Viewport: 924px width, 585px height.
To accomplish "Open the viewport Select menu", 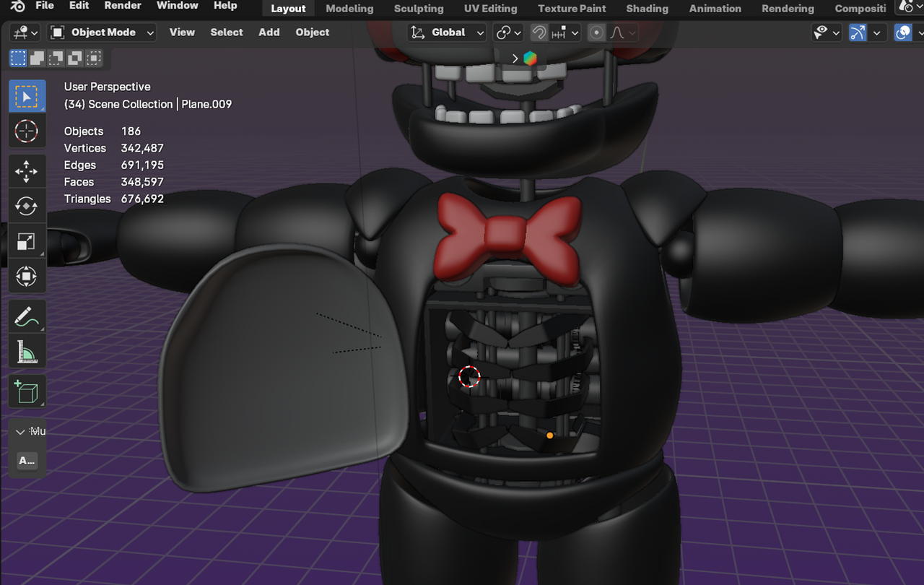I will (x=227, y=32).
